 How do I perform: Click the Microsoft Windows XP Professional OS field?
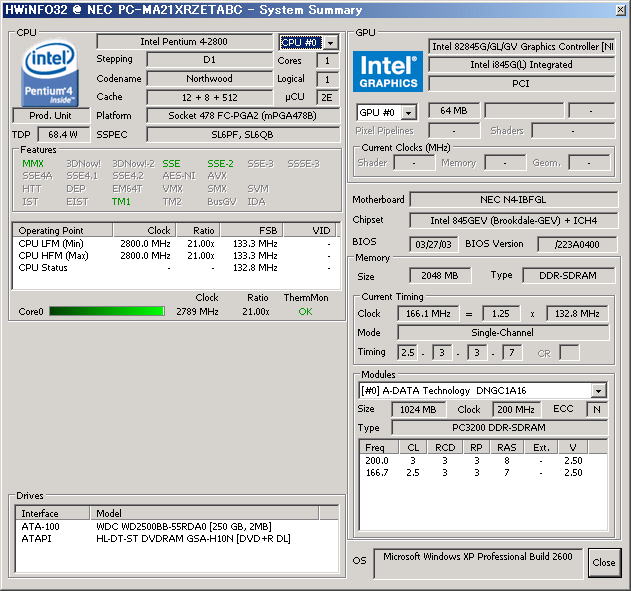(x=478, y=563)
